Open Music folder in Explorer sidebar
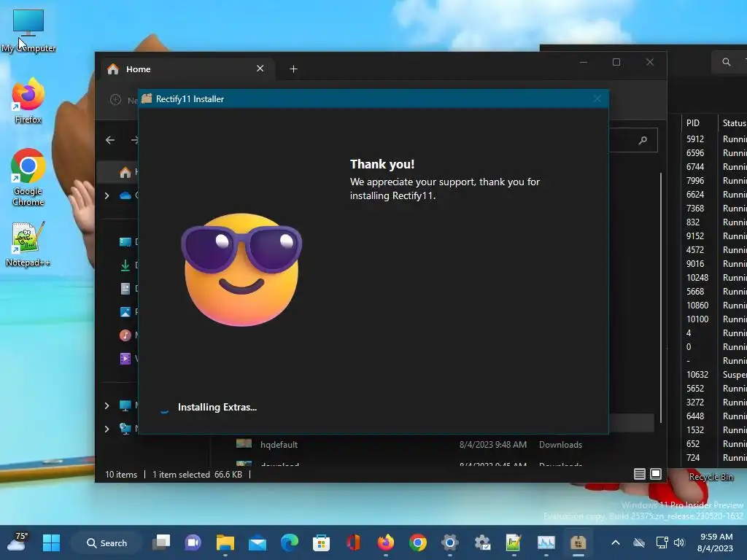The height and width of the screenshot is (560, 747). coord(125,335)
